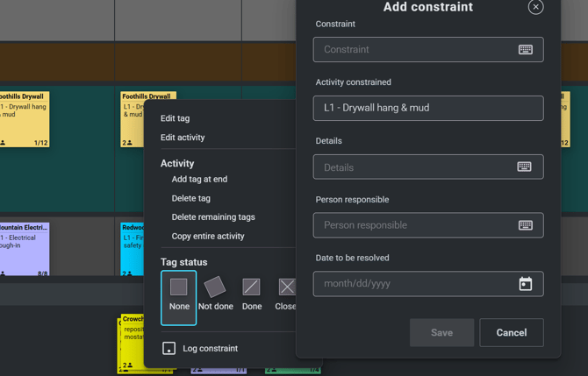Select the bright yellow Crowch tag
Image resolution: width=588 pixels, height=376 pixels.
131,344
